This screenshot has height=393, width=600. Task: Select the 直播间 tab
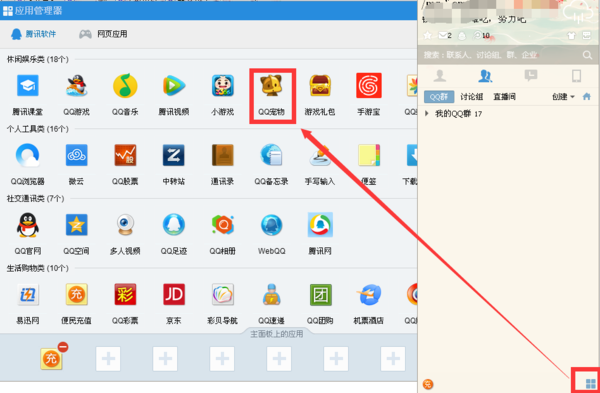tap(504, 97)
